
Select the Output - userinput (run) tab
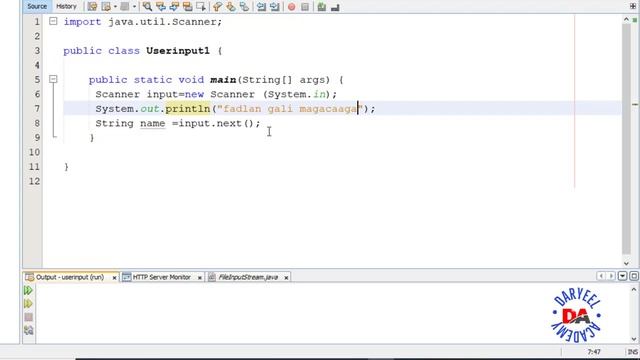pos(70,277)
